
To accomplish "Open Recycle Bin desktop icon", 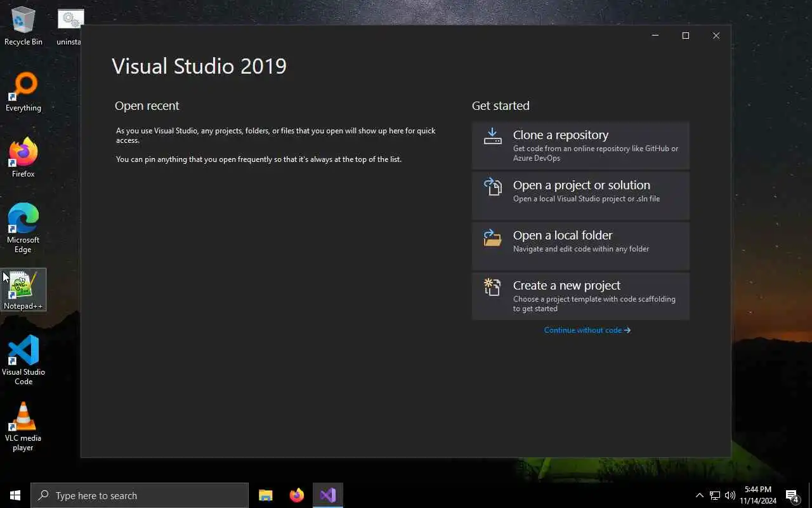I will click(23, 27).
